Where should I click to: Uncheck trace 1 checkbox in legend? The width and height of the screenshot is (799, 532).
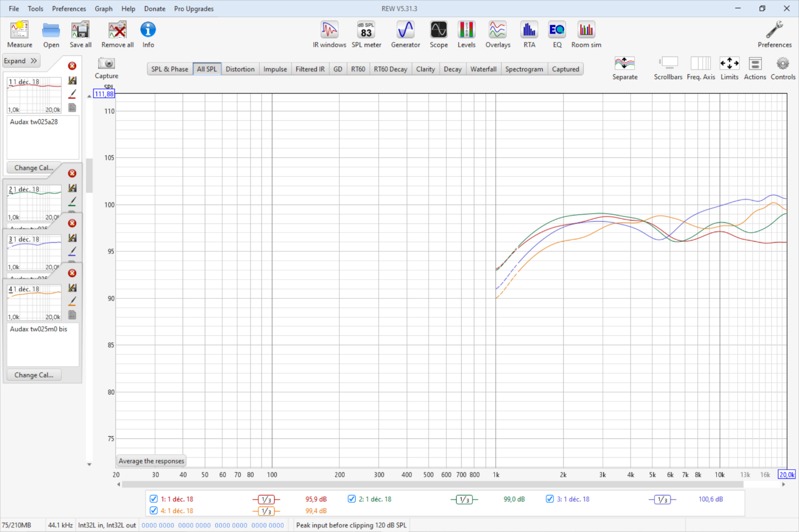tap(154, 499)
